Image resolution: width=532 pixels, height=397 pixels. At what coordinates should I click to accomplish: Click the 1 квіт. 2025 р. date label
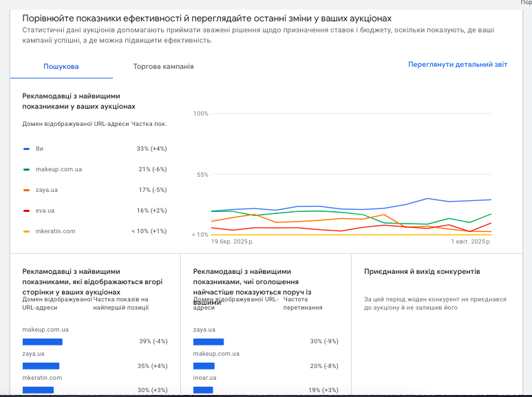pos(471,242)
